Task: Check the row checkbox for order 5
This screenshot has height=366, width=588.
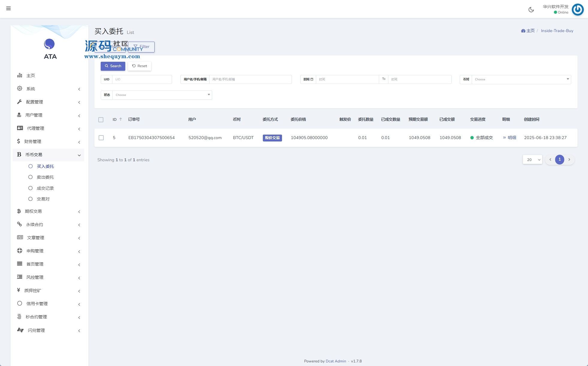Action: point(101,138)
